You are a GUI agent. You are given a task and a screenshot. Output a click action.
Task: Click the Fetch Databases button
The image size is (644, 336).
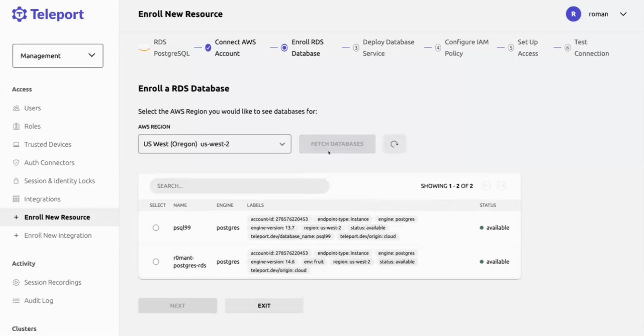[x=337, y=144]
